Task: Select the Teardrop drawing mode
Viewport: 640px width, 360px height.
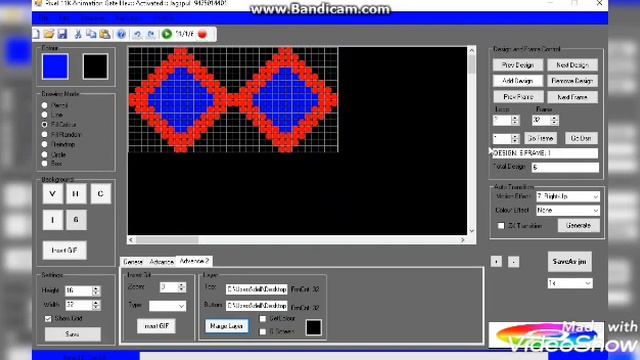Action: (x=44, y=144)
